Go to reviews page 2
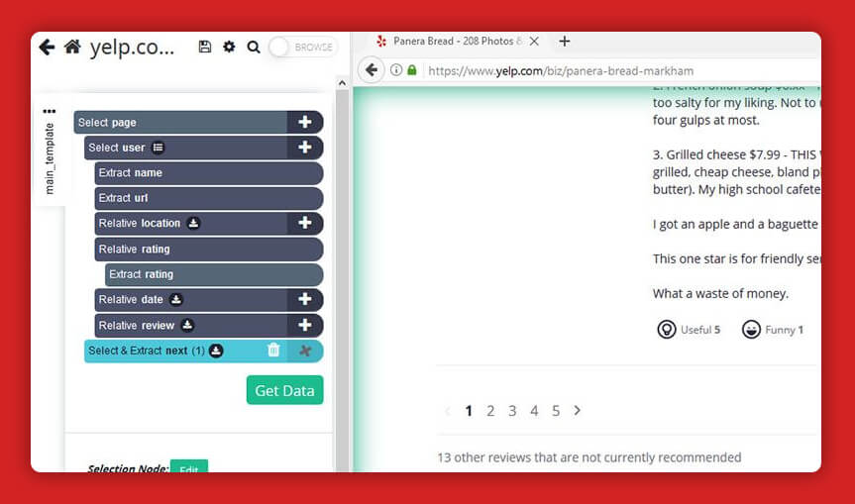Image resolution: width=855 pixels, height=504 pixels. pyautogui.click(x=490, y=411)
